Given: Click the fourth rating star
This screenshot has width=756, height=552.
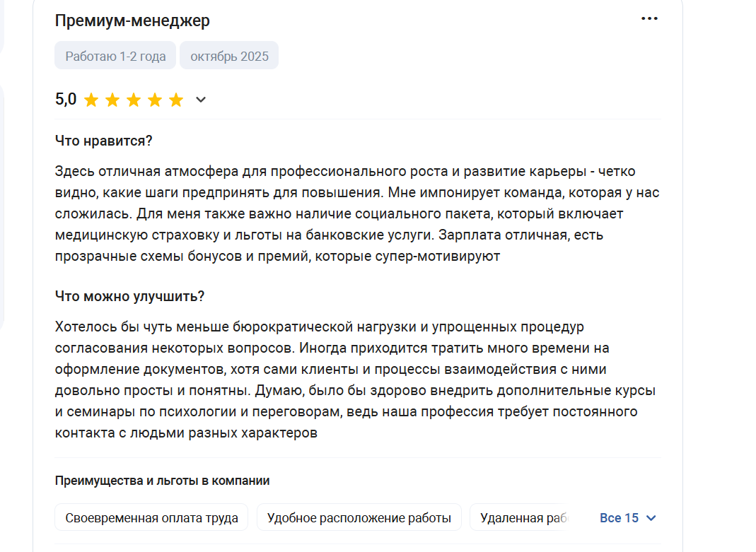Looking at the screenshot, I should 155,100.
